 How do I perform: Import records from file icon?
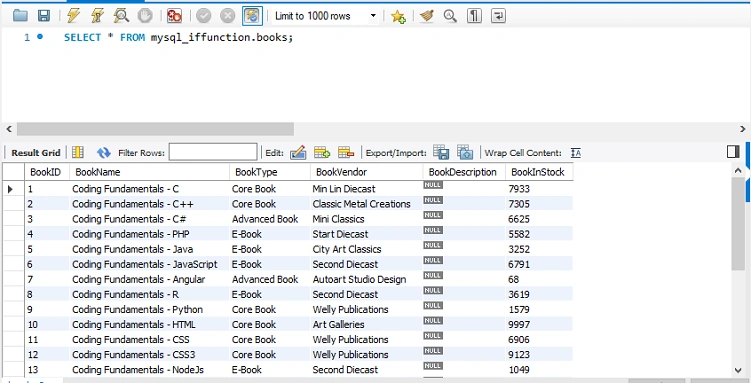pyautogui.click(x=465, y=152)
